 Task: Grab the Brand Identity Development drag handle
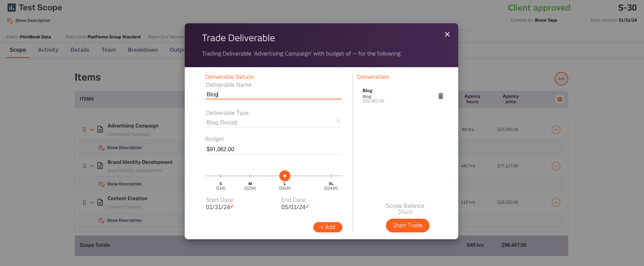(84, 166)
